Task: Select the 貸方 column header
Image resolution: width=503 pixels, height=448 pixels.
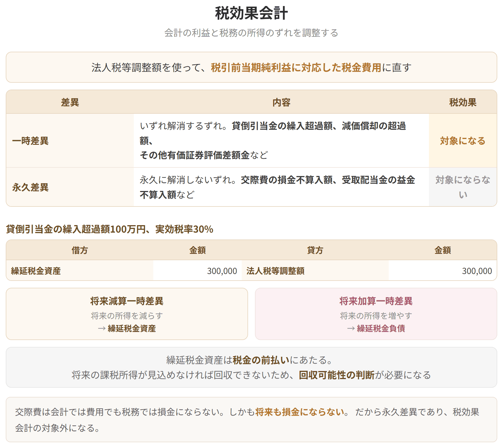Action: point(315,250)
